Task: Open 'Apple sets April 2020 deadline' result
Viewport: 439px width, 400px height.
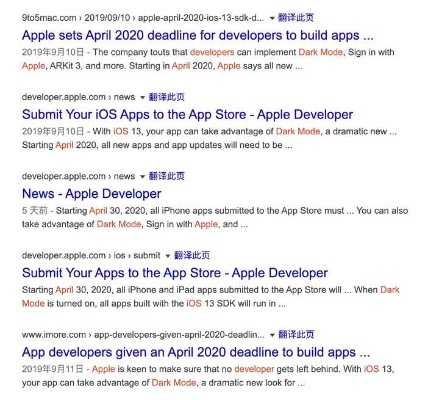Action: pos(198,35)
